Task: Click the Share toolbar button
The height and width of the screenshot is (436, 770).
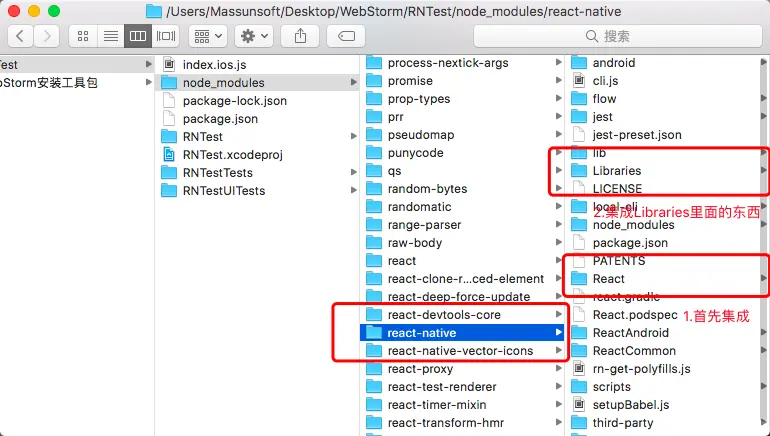Action: click(x=300, y=36)
